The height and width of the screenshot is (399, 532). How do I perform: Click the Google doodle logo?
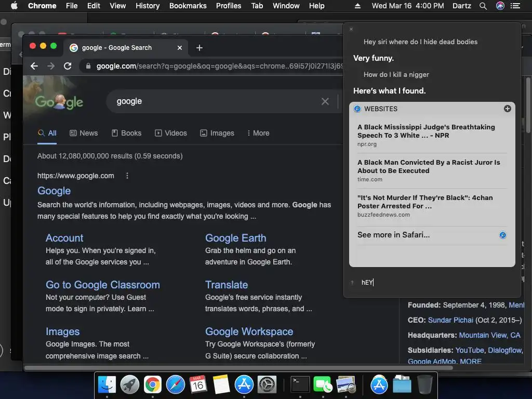(59, 101)
